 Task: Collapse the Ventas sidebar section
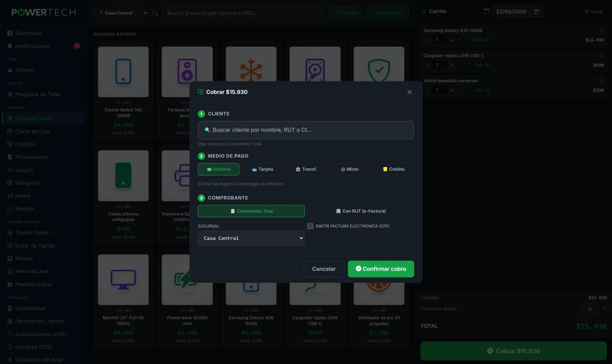click(x=78, y=107)
